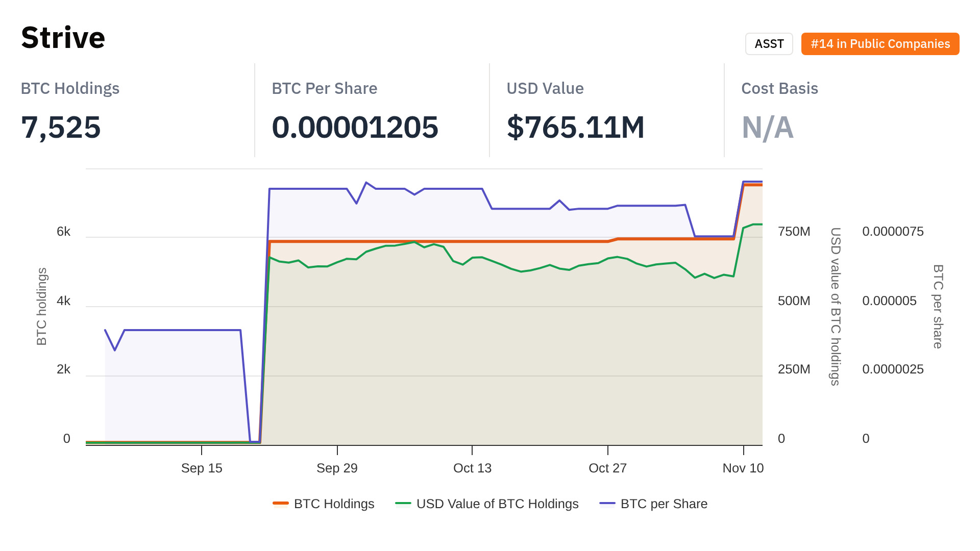Viewport: 980px width, 551px height.
Task: Click the Cost Basis N/A value
Action: coord(767,127)
